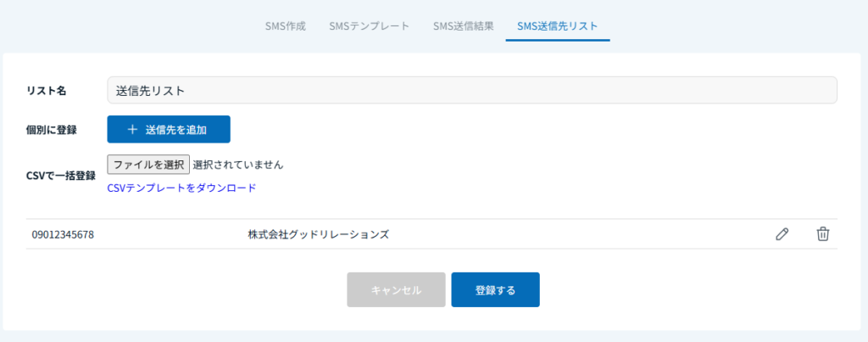The width and height of the screenshot is (868, 342).
Task: Click the 登録する button
Action: click(x=495, y=289)
